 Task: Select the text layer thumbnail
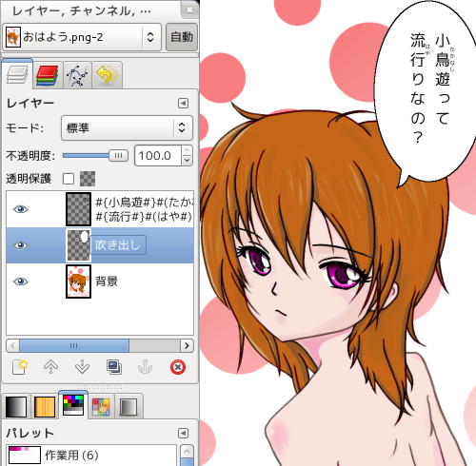tap(78, 209)
